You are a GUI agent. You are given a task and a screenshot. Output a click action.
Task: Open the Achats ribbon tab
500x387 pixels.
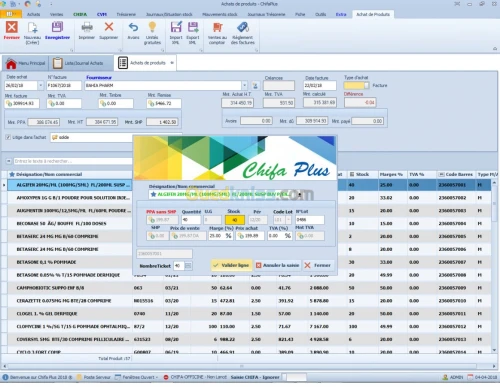33,14
